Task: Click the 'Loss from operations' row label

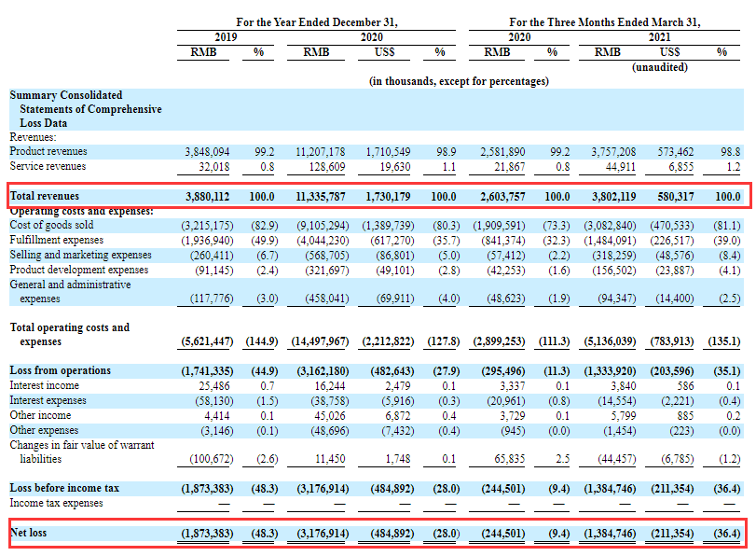Action: coord(60,370)
